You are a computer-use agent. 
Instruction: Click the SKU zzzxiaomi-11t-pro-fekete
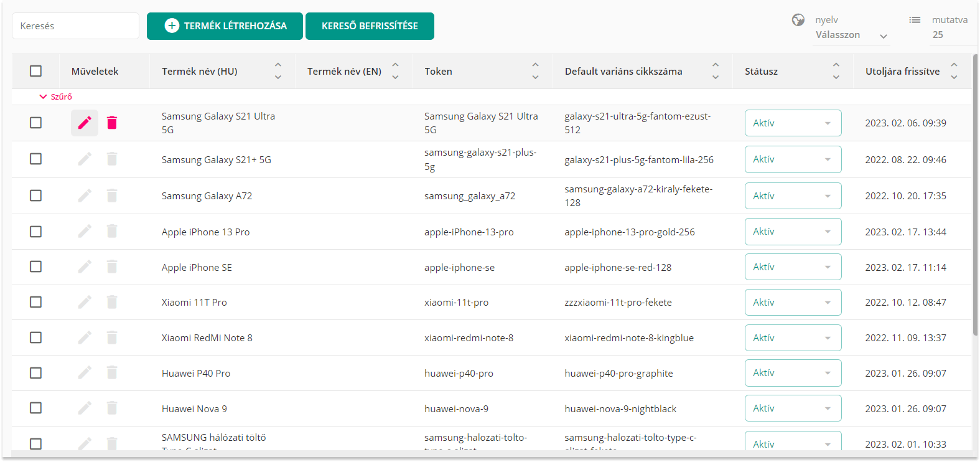[618, 303]
